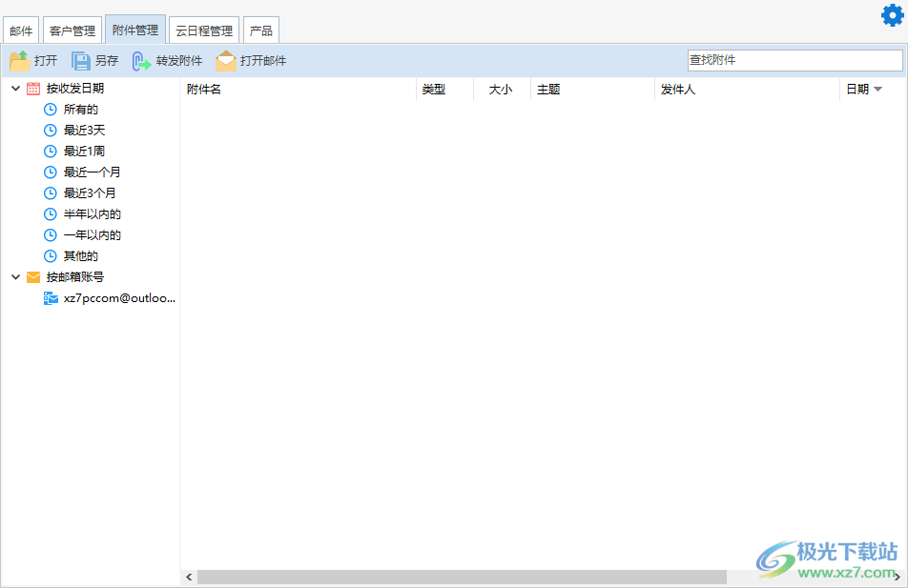This screenshot has height=588, width=908.
Task: Open the 打开邮件 envelope toolbar icon
Action: (x=226, y=60)
